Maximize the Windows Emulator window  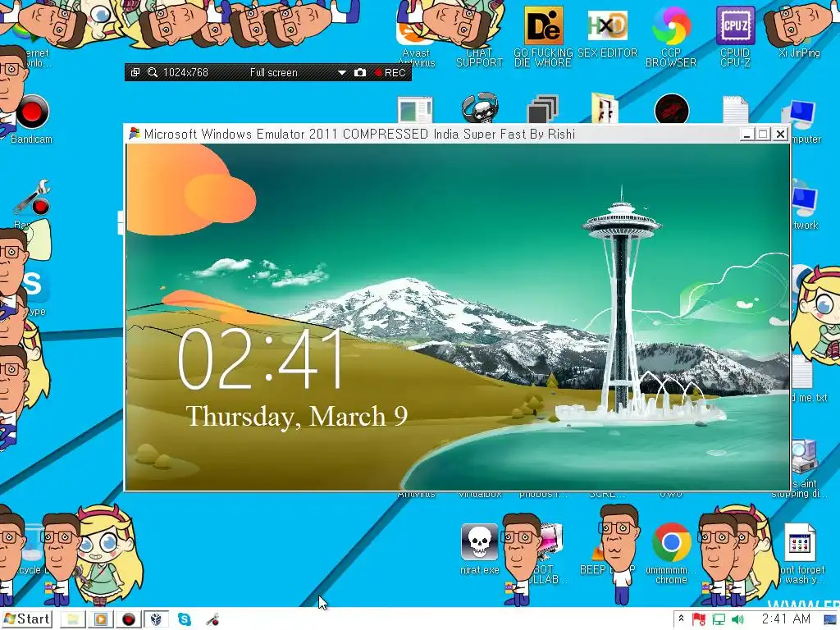click(764, 134)
